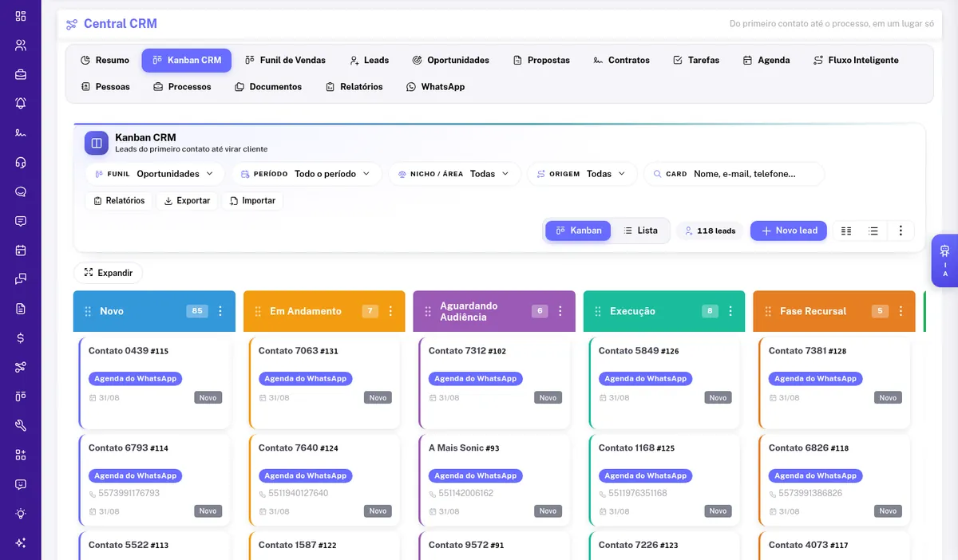958x560 pixels.
Task: Switch to the Lista view toggle
Action: tap(640, 231)
